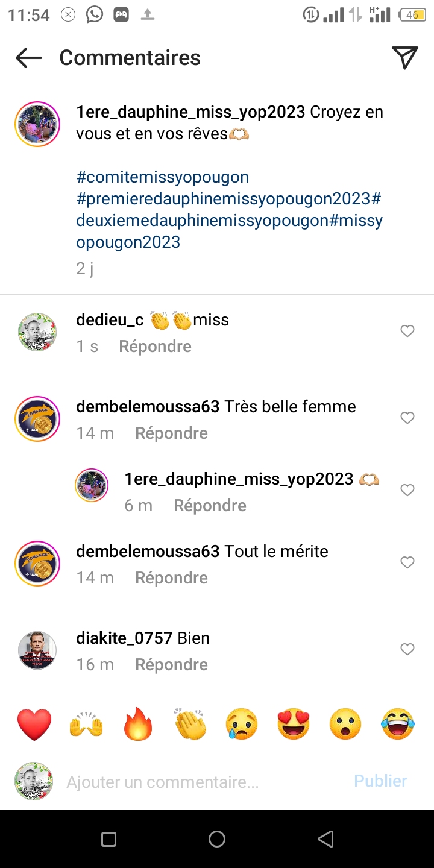The width and height of the screenshot is (434, 868).
Task: Open diakite_0757's profile picture
Action: click(x=37, y=650)
